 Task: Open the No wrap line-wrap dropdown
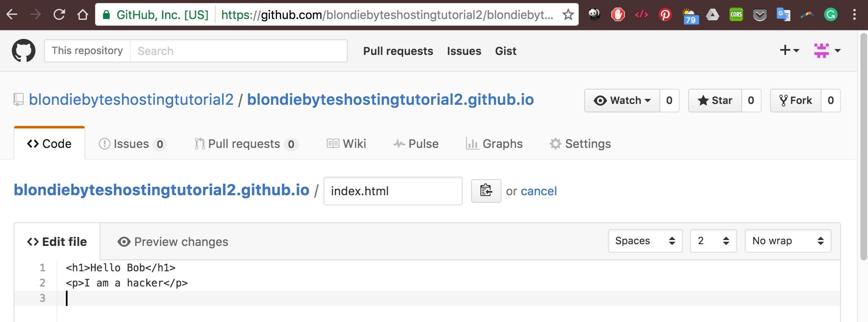[x=787, y=241]
